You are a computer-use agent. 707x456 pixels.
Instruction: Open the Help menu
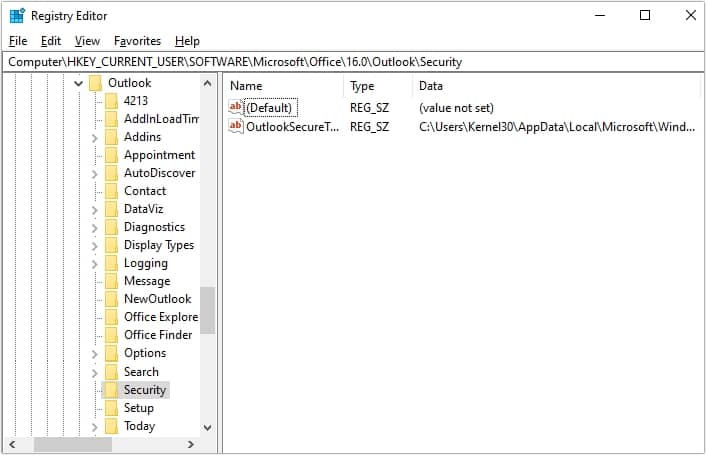pos(187,41)
